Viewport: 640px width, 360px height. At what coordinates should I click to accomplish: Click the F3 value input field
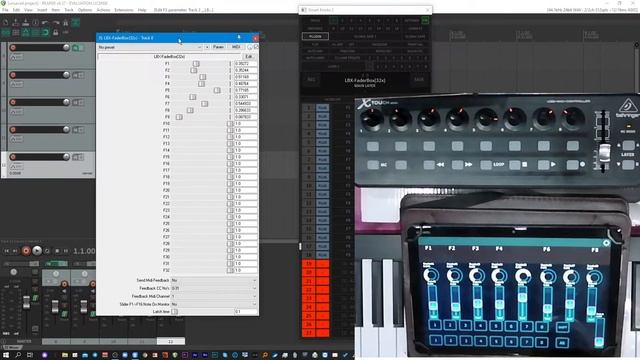(246, 77)
